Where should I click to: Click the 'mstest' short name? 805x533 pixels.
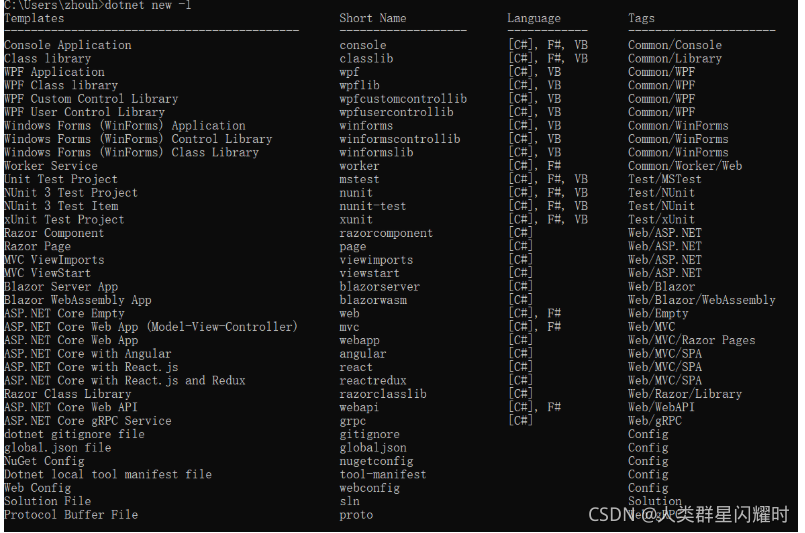359,180
